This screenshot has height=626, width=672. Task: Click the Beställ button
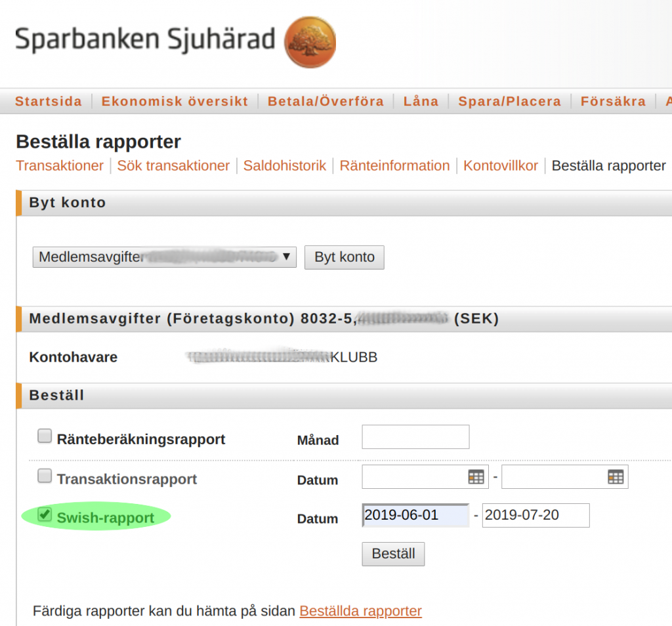point(393,554)
